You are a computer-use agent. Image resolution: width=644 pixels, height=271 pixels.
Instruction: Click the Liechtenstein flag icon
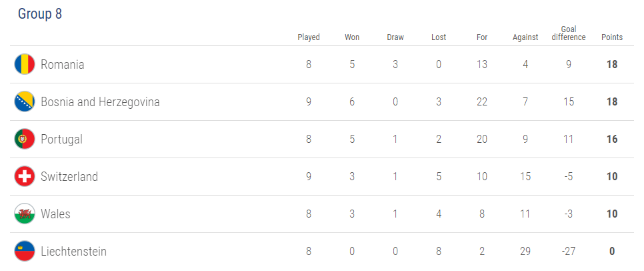pos(25,252)
